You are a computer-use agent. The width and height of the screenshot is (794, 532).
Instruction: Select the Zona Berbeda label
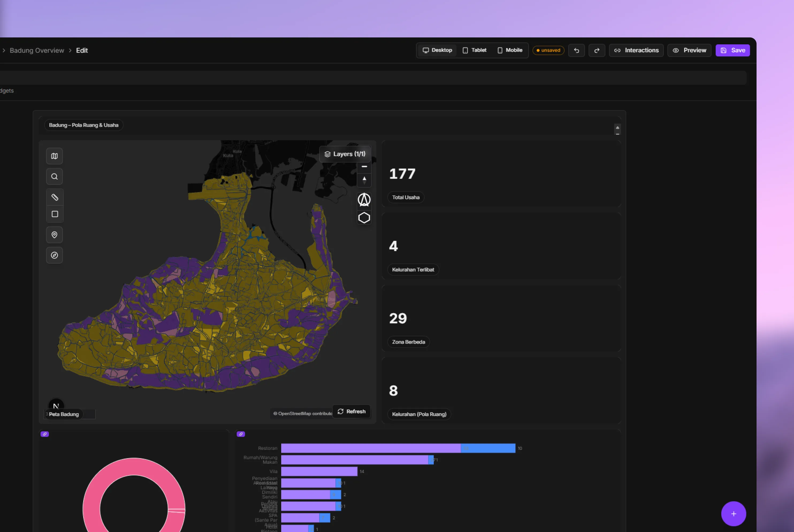pyautogui.click(x=409, y=342)
